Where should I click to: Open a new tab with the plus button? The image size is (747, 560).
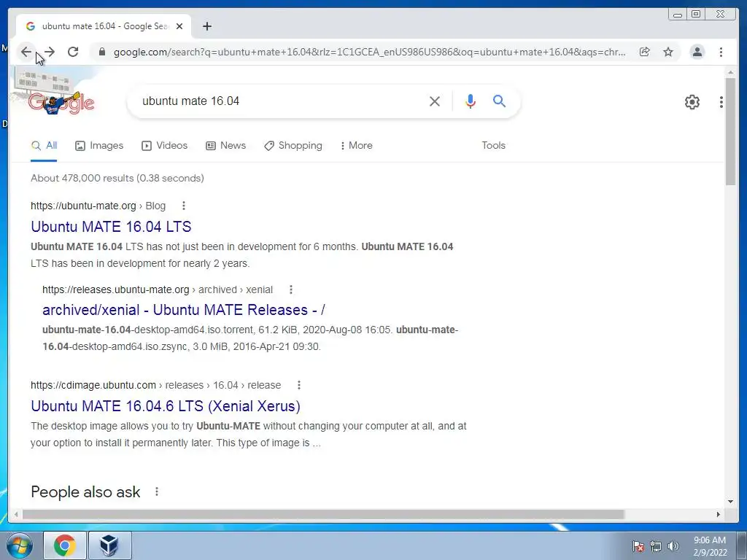(206, 26)
